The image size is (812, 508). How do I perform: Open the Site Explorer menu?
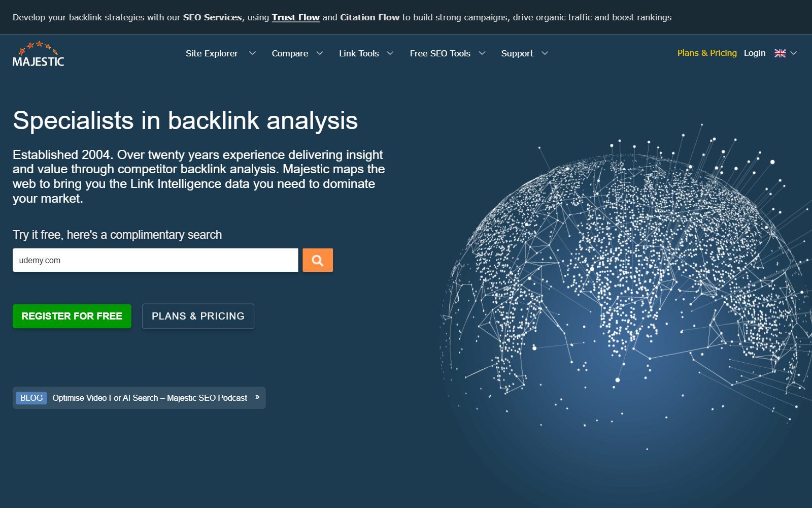click(212, 53)
